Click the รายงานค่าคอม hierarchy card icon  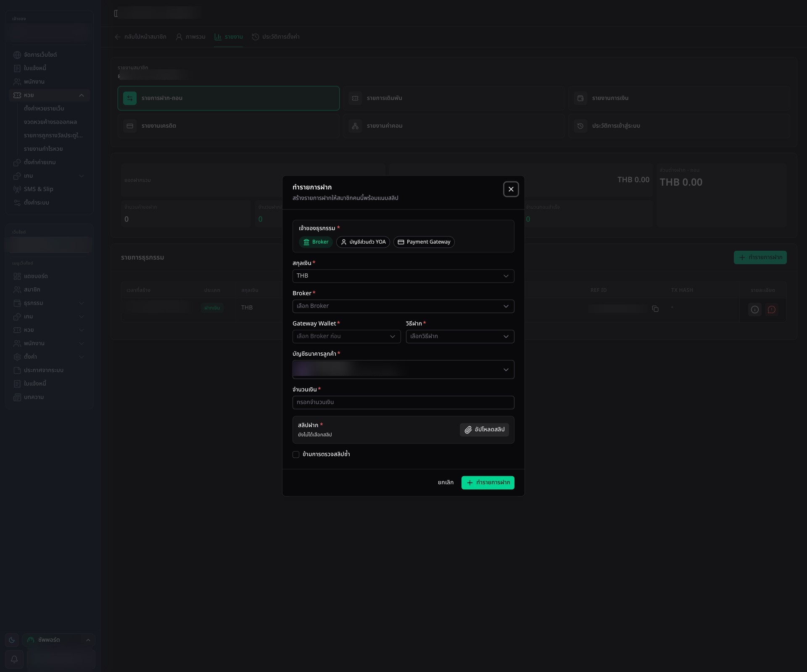[x=355, y=126]
